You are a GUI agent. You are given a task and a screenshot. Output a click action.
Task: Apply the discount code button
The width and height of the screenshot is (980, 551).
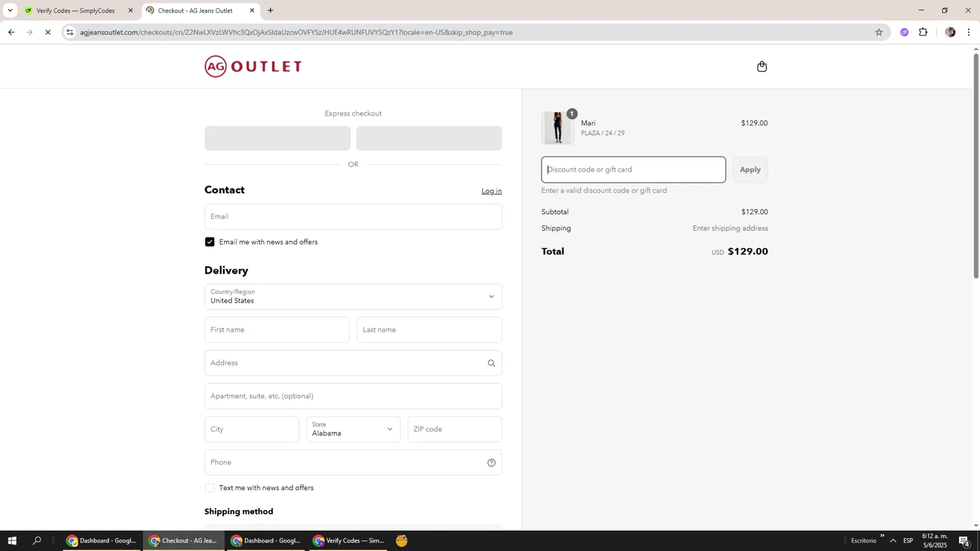pyautogui.click(x=750, y=170)
